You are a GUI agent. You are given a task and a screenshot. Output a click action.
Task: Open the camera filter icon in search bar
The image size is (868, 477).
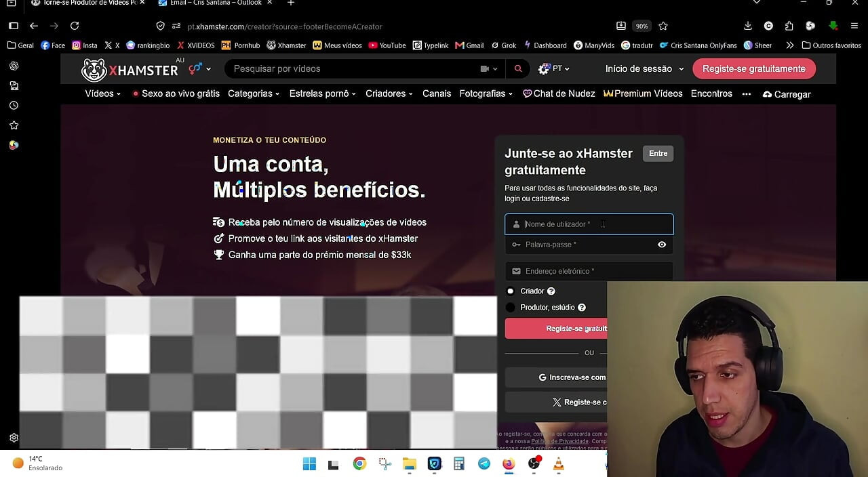point(489,68)
